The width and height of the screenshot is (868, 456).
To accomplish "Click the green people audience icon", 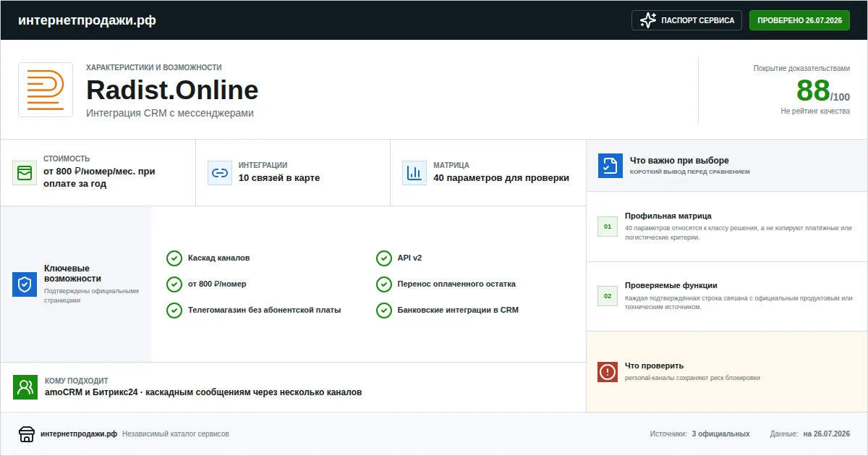I will [25, 387].
